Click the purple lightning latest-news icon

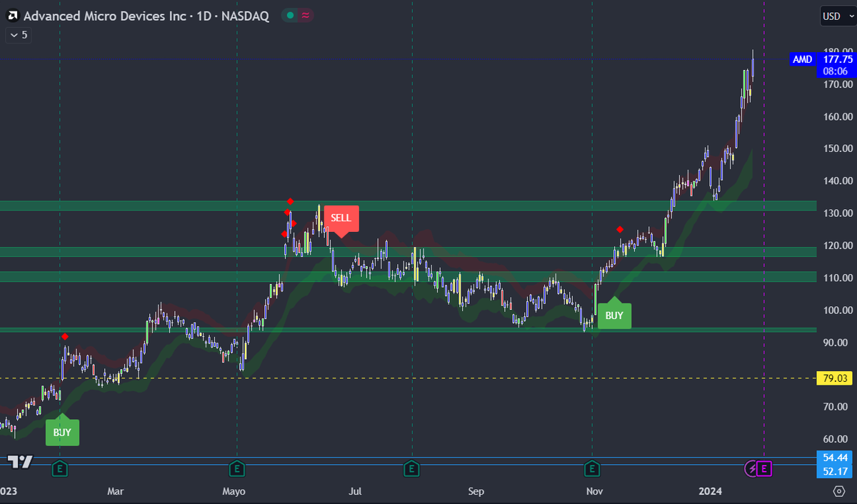pos(751,468)
